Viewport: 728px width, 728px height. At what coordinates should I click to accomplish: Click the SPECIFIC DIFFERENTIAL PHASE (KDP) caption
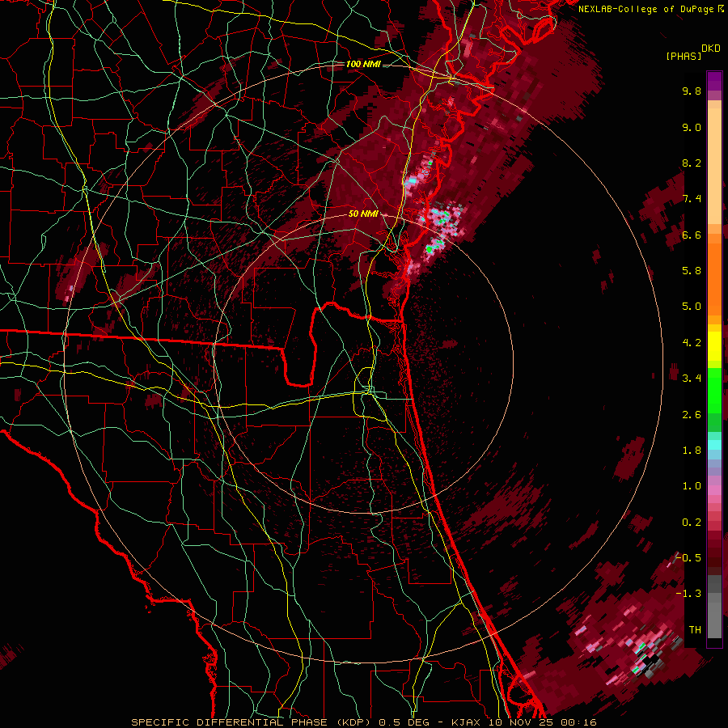click(251, 722)
